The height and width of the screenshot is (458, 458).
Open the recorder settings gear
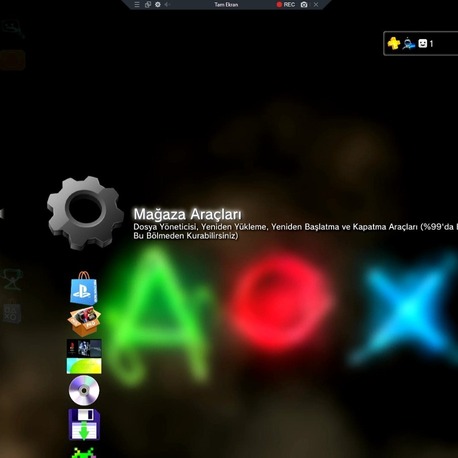[158, 5]
